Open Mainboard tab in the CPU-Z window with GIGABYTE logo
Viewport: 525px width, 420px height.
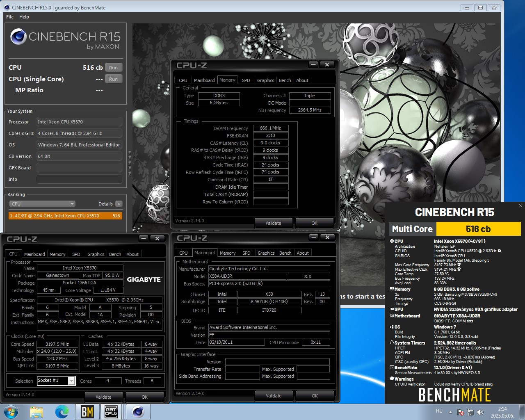coord(34,254)
